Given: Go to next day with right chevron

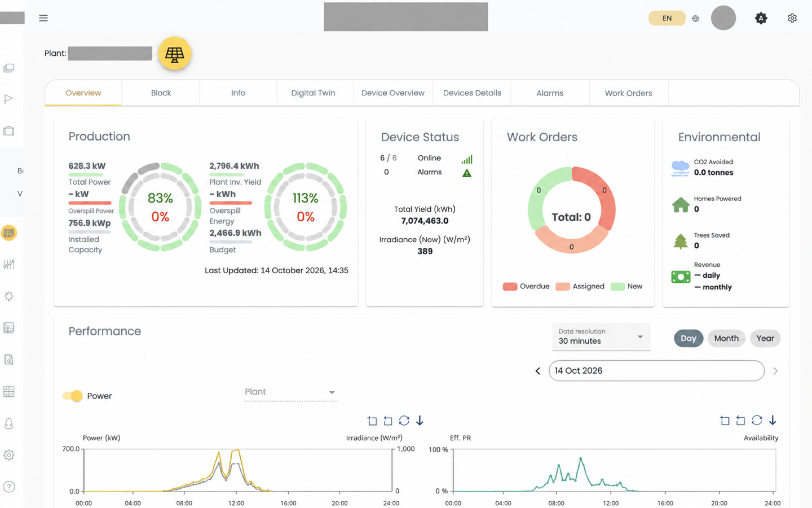Looking at the screenshot, I should click(x=775, y=371).
